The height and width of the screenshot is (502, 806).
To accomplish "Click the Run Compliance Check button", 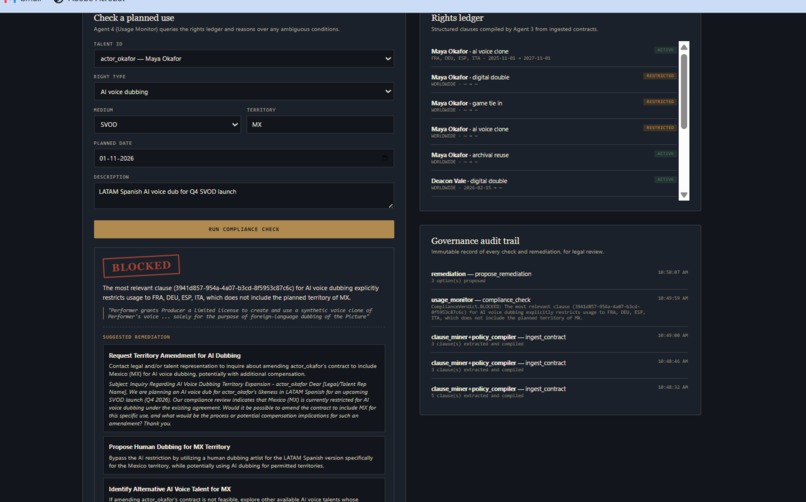I will point(244,229).
